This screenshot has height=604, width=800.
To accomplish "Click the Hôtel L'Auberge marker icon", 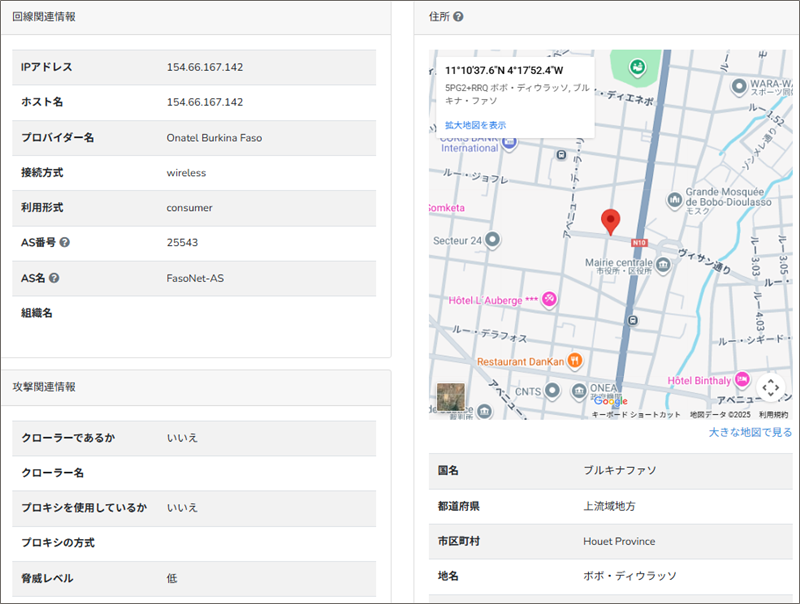I will 549,299.
